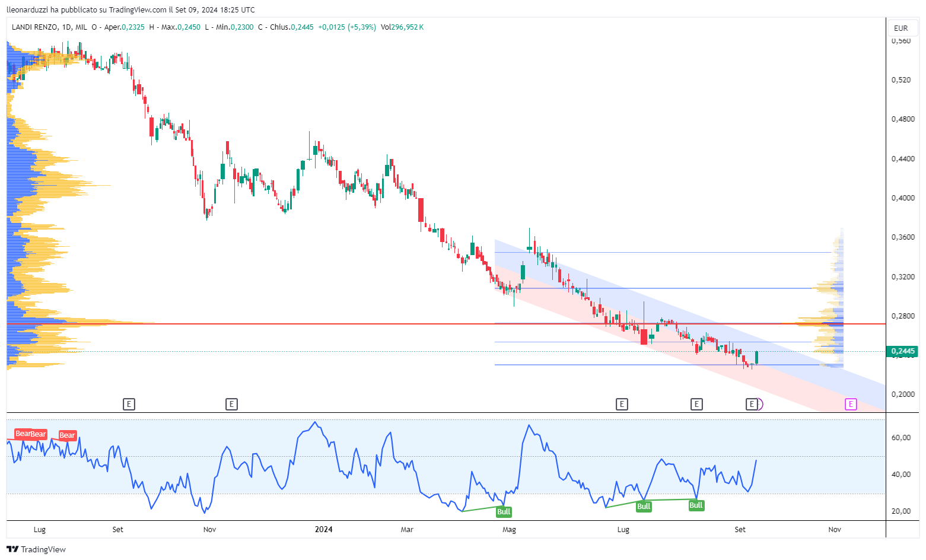926x560 pixels.
Task: Click the Aper.0,2325 open value
Action: point(125,27)
